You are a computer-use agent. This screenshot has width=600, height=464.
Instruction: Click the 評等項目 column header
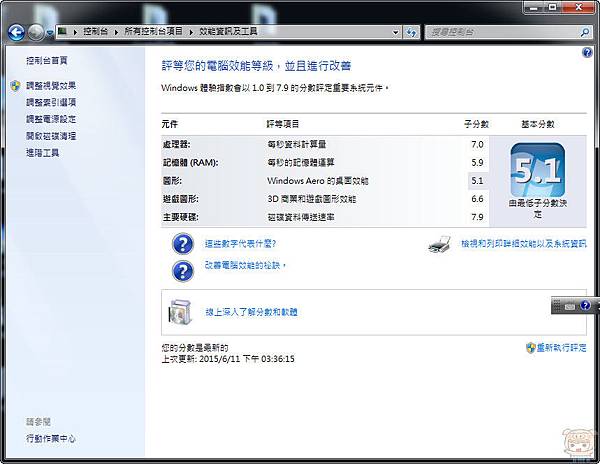[283, 124]
